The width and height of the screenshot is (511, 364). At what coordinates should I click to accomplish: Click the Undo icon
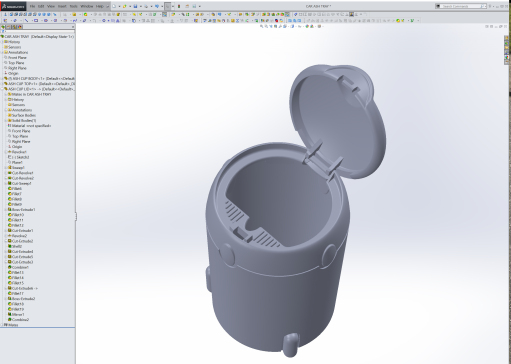click(x=157, y=6)
